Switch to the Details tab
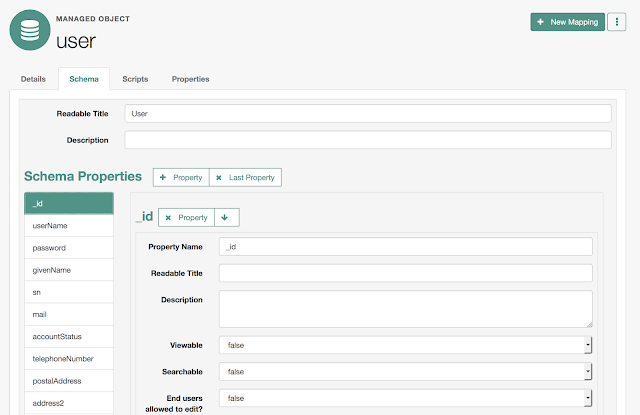The image size is (640, 415). tap(33, 79)
